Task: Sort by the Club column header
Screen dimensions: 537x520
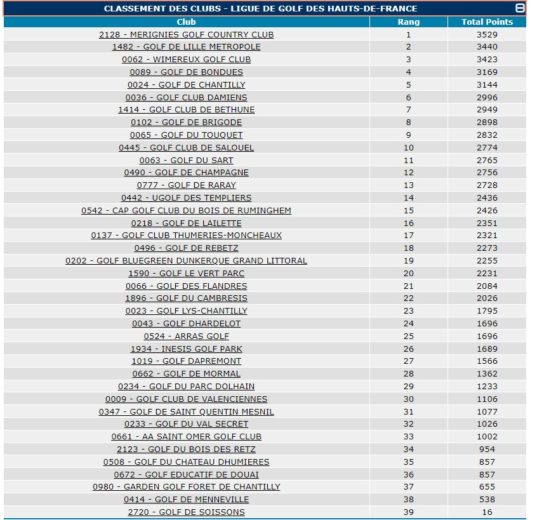Action: 186,22
